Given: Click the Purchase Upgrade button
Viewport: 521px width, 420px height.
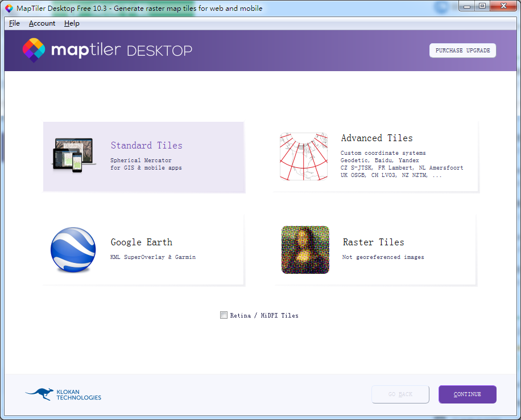Looking at the screenshot, I should (462, 51).
